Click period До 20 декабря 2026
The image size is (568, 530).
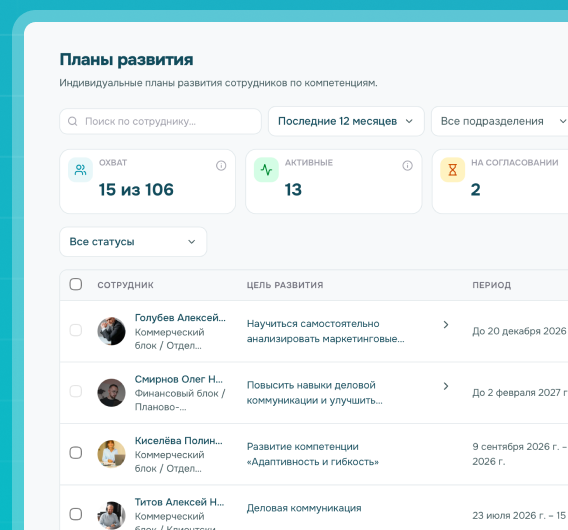[519, 331]
